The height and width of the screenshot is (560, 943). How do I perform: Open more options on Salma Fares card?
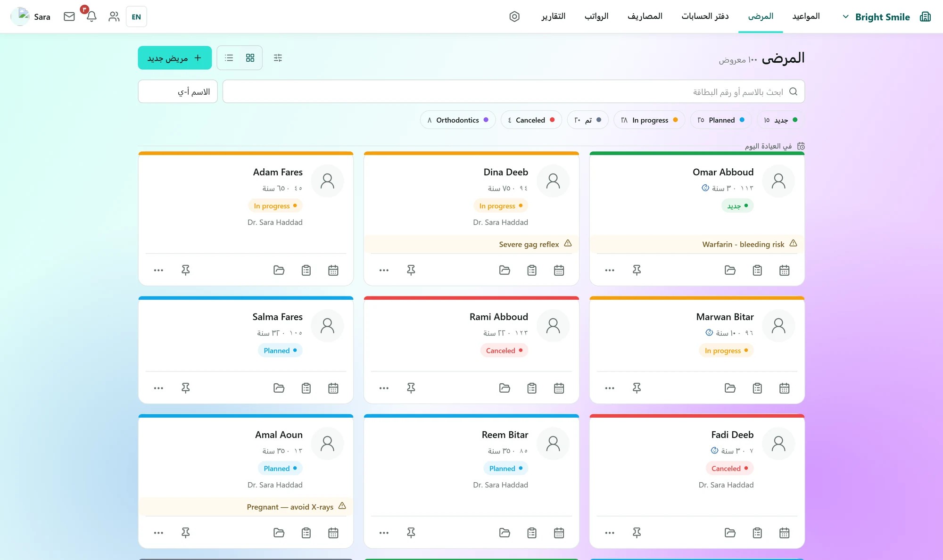tap(158, 388)
